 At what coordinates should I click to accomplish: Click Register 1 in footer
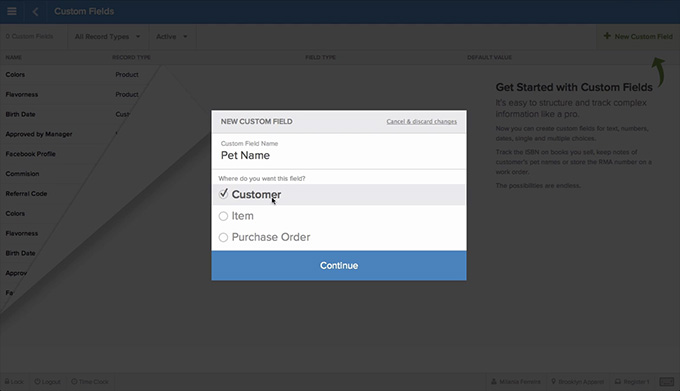pos(632,381)
